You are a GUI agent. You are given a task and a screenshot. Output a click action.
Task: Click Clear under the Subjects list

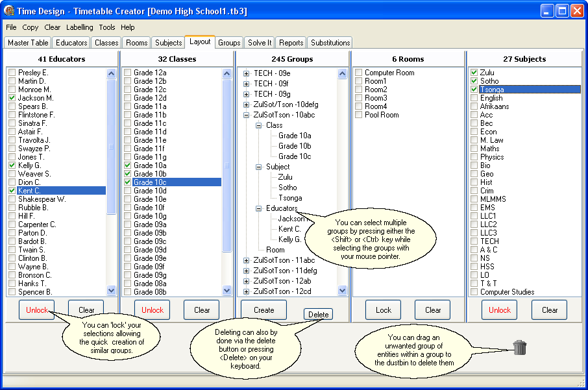coord(549,310)
